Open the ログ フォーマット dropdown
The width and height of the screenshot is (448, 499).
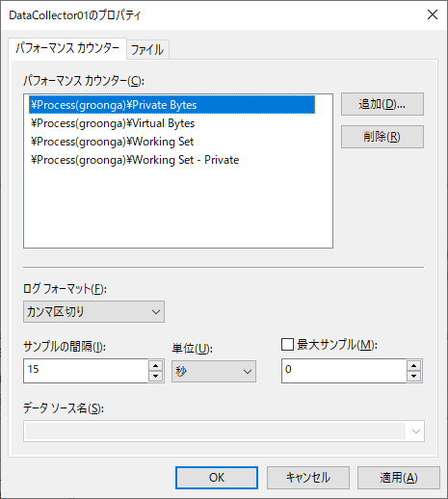pyautogui.click(x=93, y=311)
